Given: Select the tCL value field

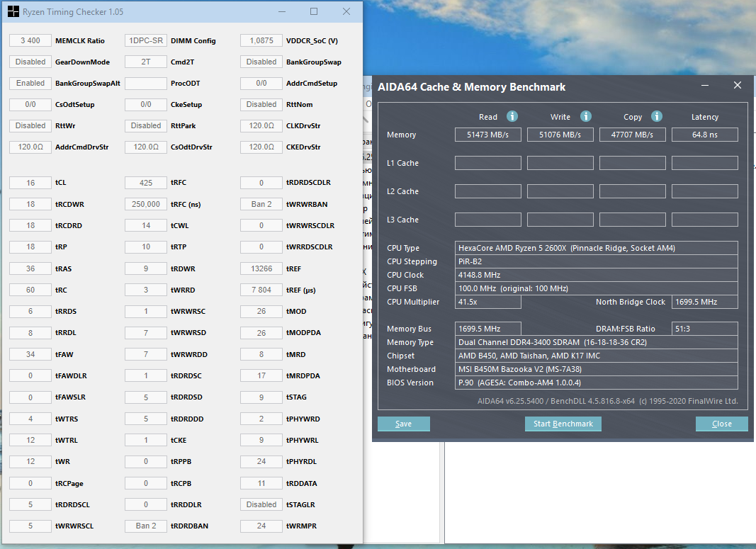Looking at the screenshot, I should click(x=30, y=183).
